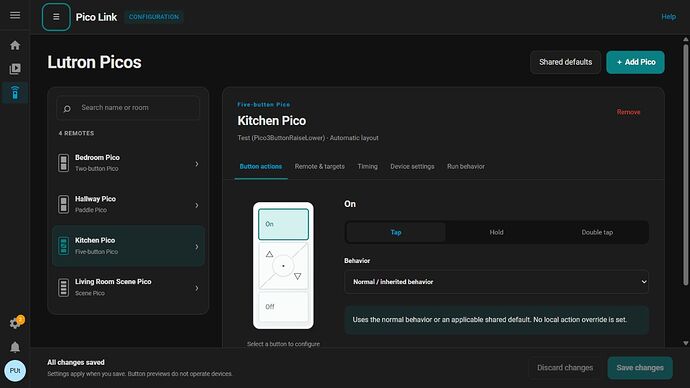Click Save changes
The width and height of the screenshot is (690, 388).
click(x=640, y=368)
